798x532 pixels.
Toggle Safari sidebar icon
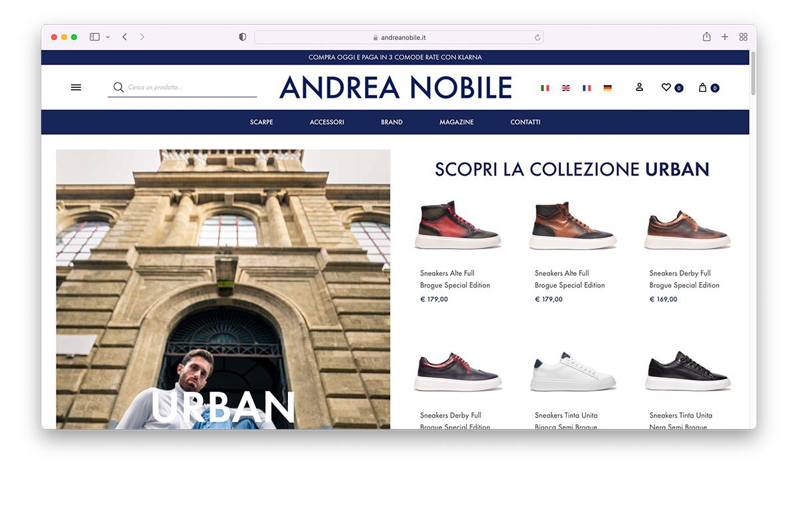94,37
